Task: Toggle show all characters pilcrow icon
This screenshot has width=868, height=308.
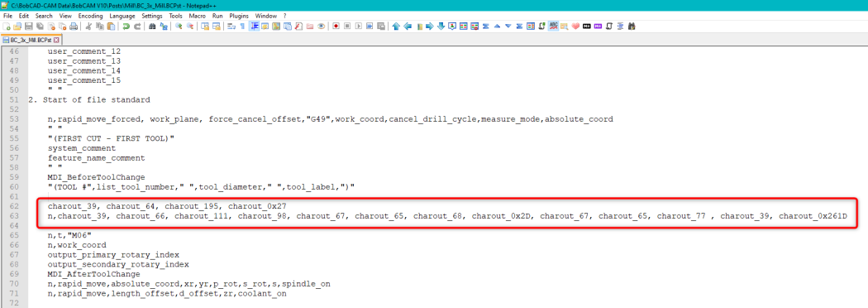Action: tap(242, 26)
